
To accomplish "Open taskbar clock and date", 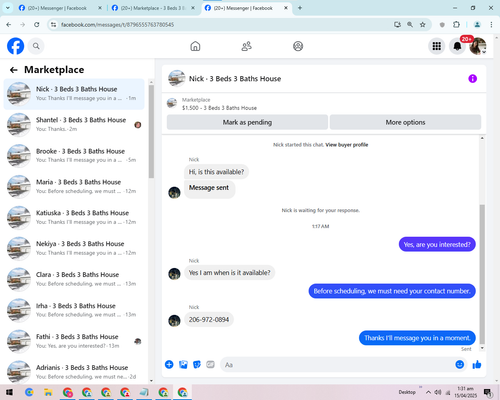I will [465, 392].
